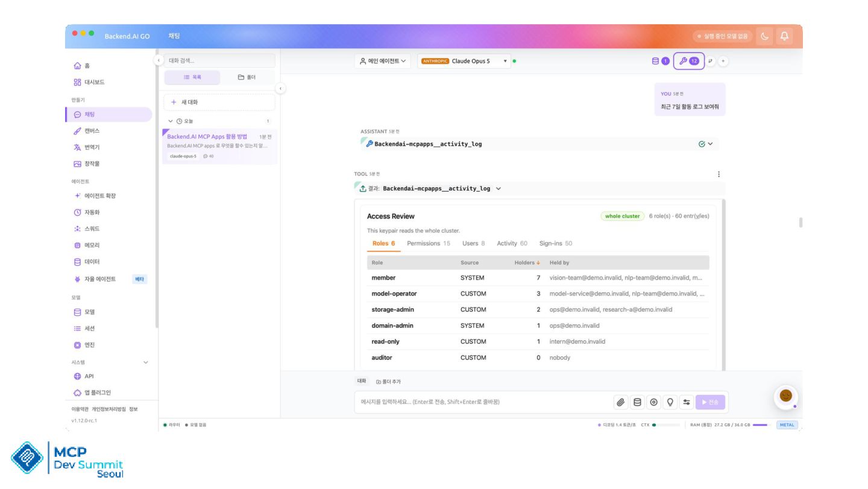Attach file with paperclip icon
This screenshot has height=489, width=868.
click(x=621, y=402)
